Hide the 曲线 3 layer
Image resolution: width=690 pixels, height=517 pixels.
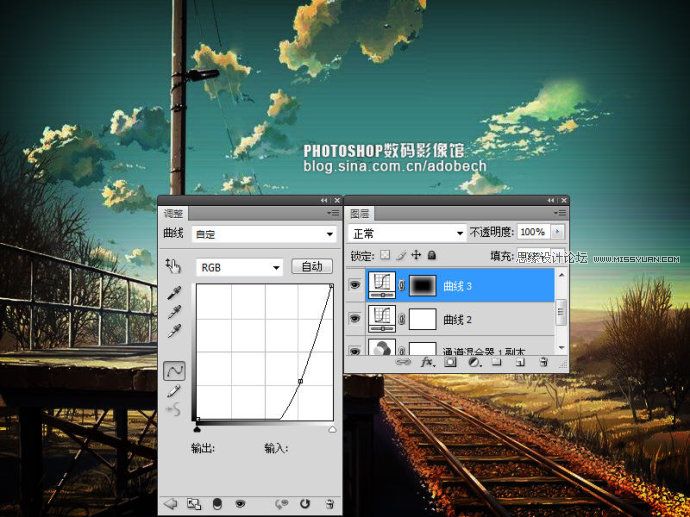point(355,285)
